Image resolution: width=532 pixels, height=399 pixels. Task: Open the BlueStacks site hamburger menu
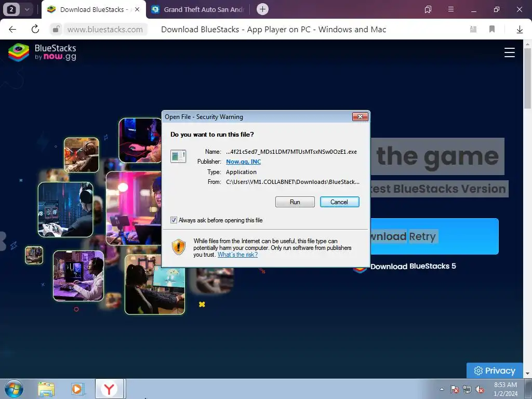coord(509,52)
